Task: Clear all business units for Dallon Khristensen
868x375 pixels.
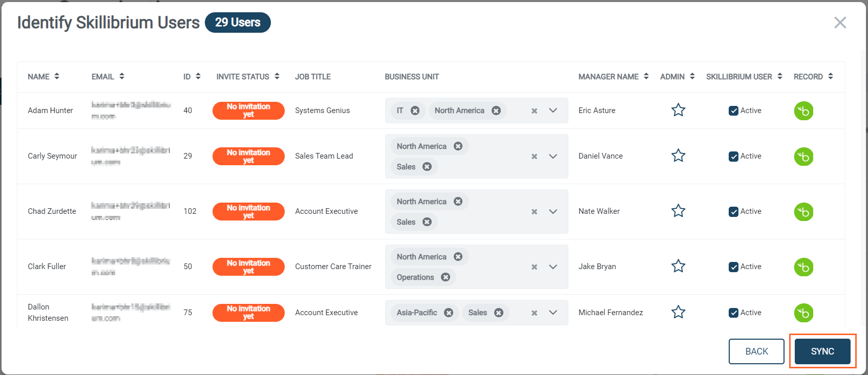Action: point(534,313)
